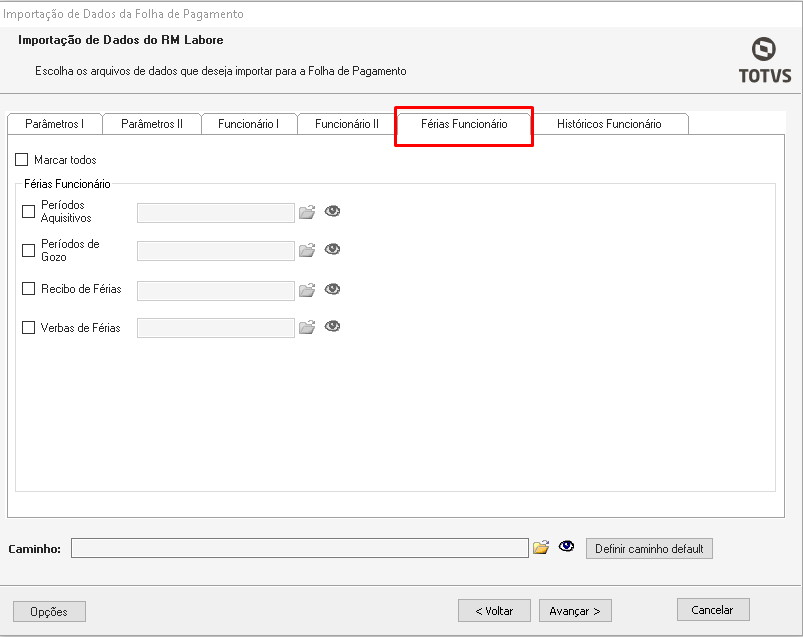The height and width of the screenshot is (637, 803).
Task: Open folder browser for Verbas de Férias
Action: click(x=307, y=327)
